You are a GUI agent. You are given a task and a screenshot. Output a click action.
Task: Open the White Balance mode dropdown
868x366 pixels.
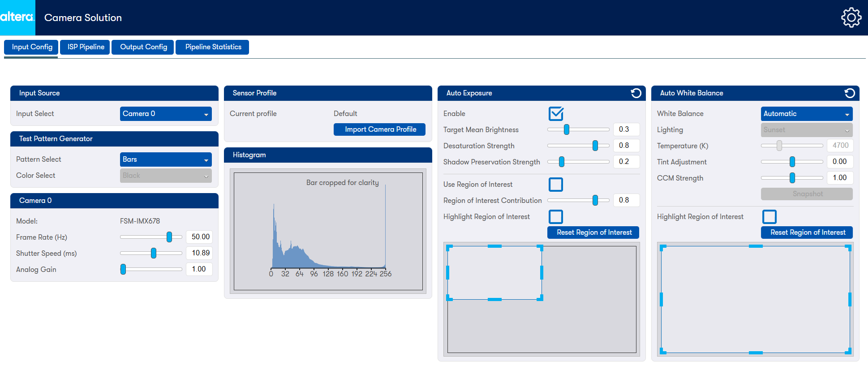pos(806,114)
